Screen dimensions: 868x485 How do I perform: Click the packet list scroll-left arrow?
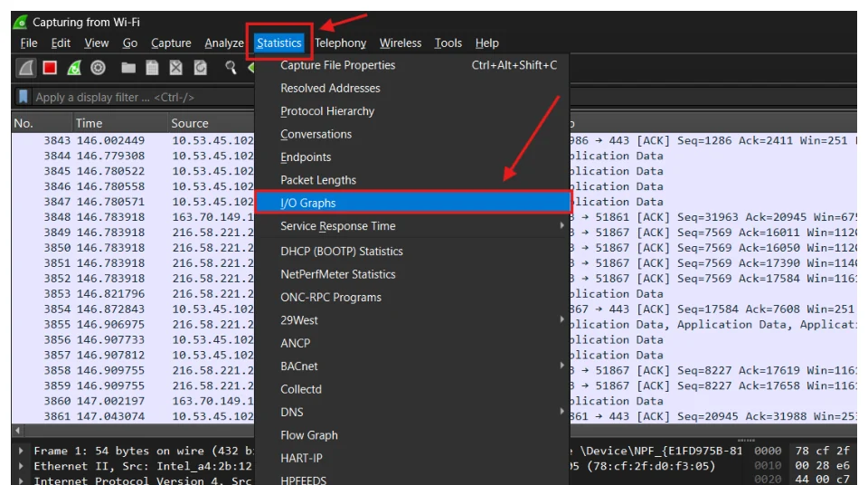click(x=18, y=431)
